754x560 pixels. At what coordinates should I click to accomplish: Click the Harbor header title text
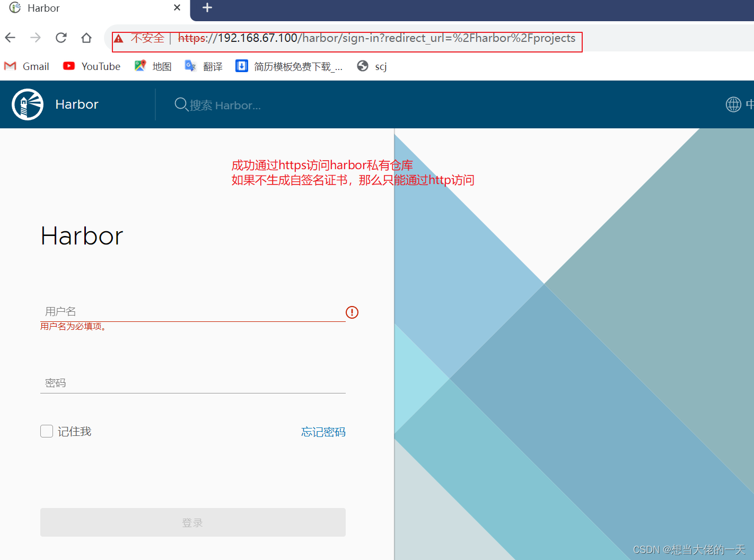(77, 104)
